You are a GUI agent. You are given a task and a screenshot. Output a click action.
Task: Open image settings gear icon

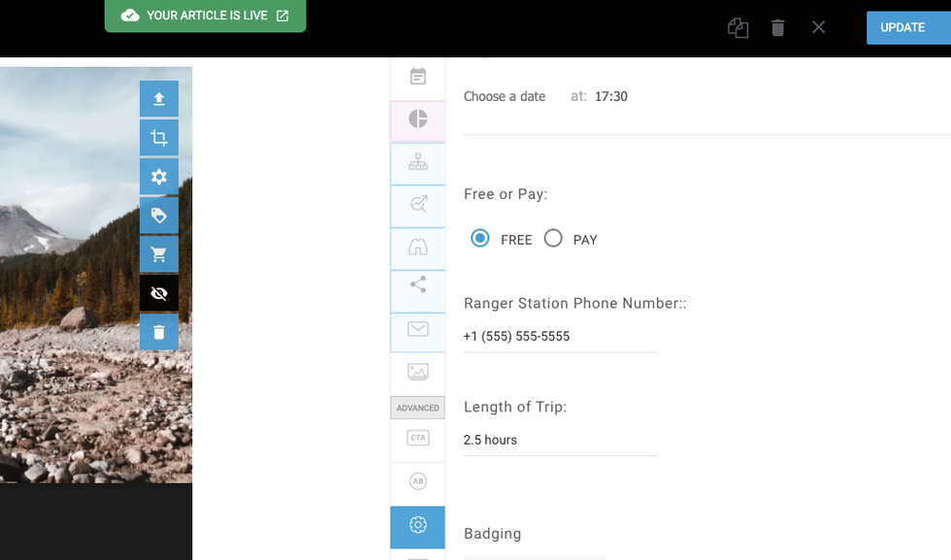159,177
